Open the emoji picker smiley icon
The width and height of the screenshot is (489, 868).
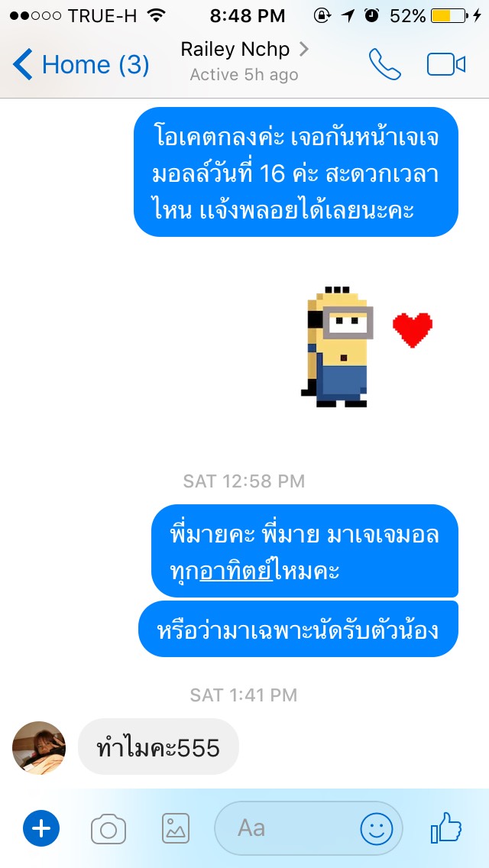[377, 829]
